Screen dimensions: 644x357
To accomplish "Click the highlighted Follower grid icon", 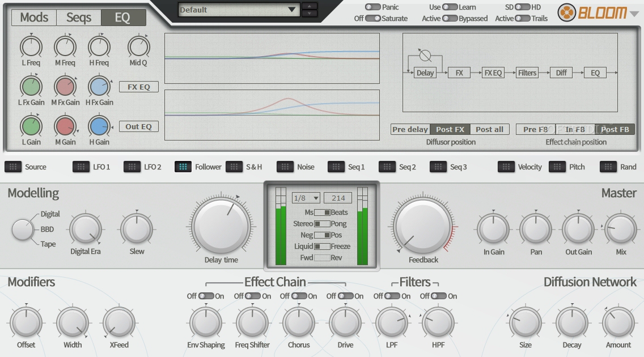I will pos(183,167).
